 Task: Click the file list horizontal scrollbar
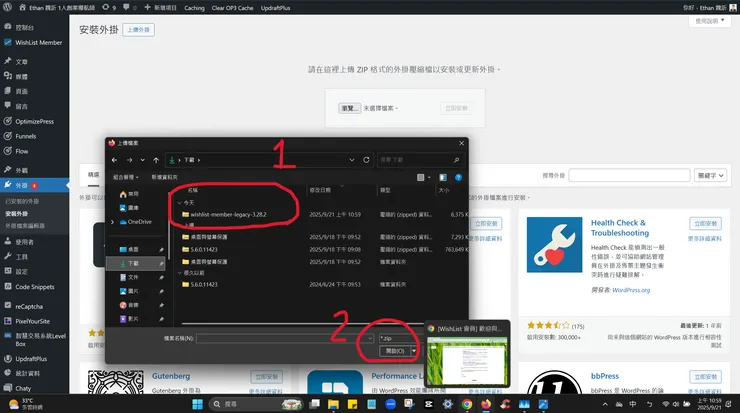point(302,324)
